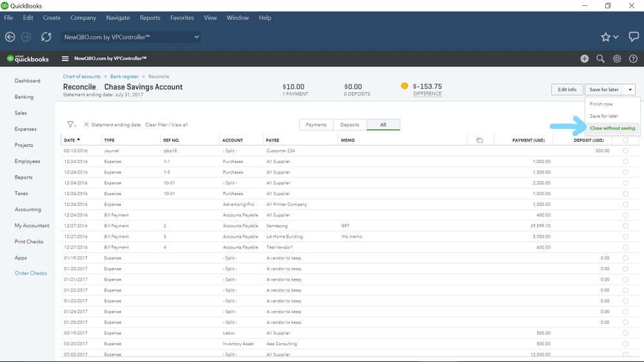Image resolution: width=644 pixels, height=362 pixels.
Task: Expand the Save for later dropdown arrow
Action: (630, 90)
